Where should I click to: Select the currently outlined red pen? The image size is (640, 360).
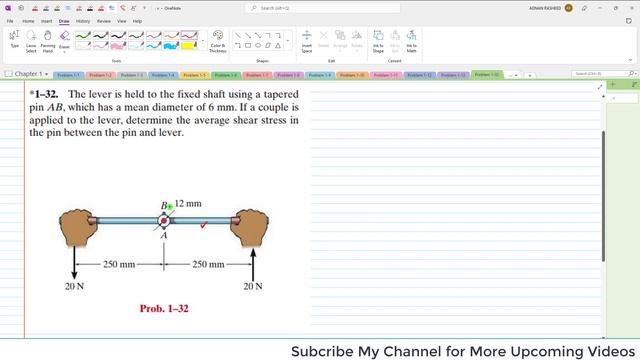pos(189,36)
